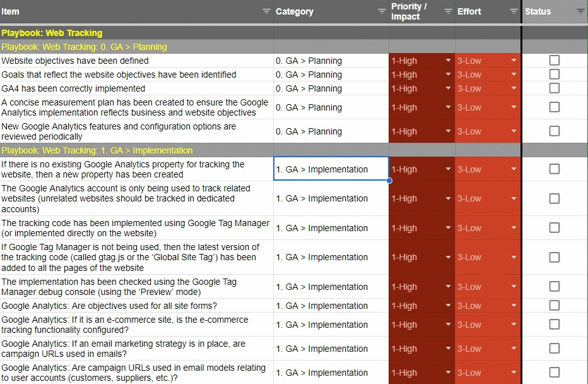The image size is (588, 384).
Task: Select cell 'Goals that reflect the website objectives have been identified'
Action: pos(136,75)
